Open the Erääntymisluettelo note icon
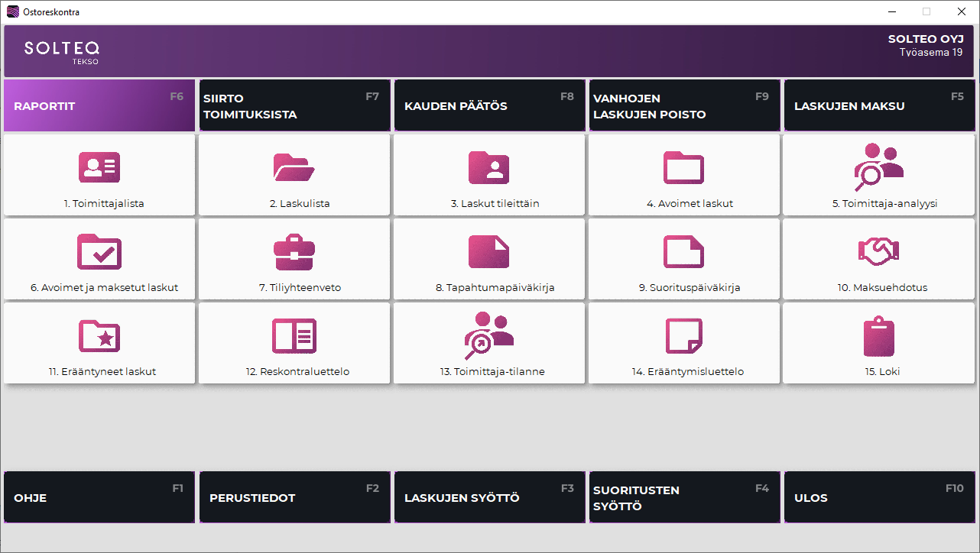980x553 pixels. 683,335
